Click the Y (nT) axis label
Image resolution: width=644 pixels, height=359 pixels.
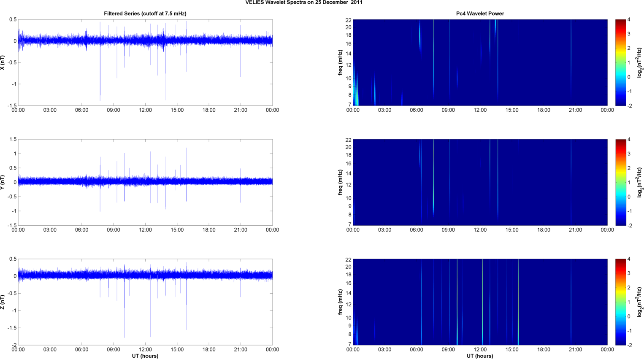point(3,182)
